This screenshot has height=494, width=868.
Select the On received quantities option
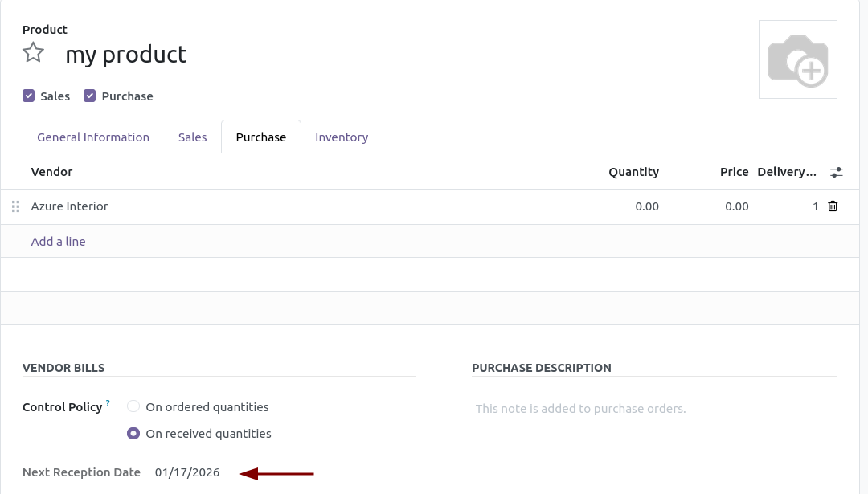[x=133, y=433]
